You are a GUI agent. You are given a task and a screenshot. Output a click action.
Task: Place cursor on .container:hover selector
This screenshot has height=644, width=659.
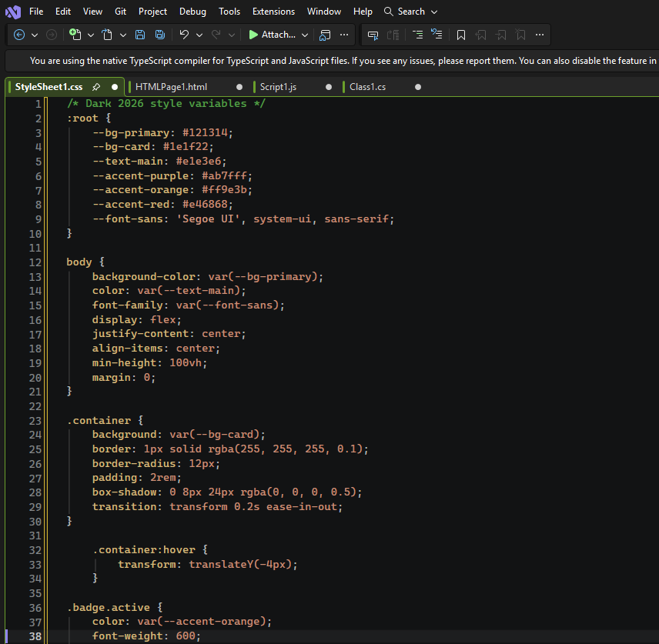[144, 550]
